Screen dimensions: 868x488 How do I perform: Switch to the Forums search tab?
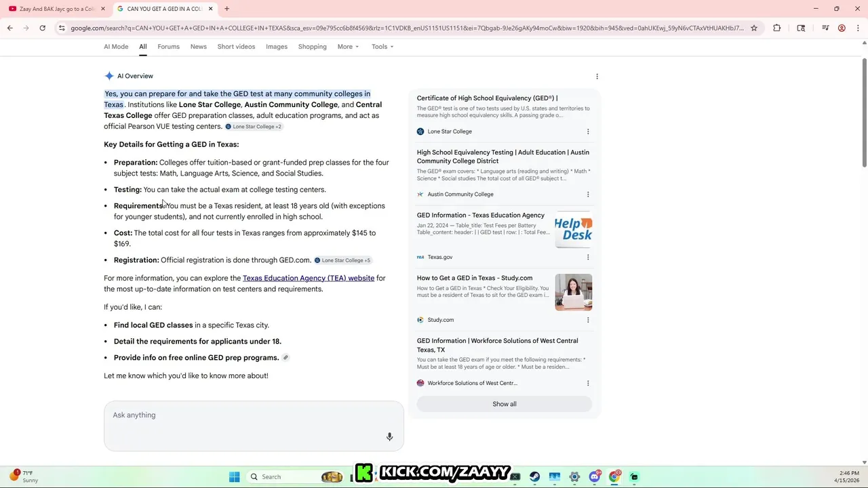pyautogui.click(x=169, y=47)
